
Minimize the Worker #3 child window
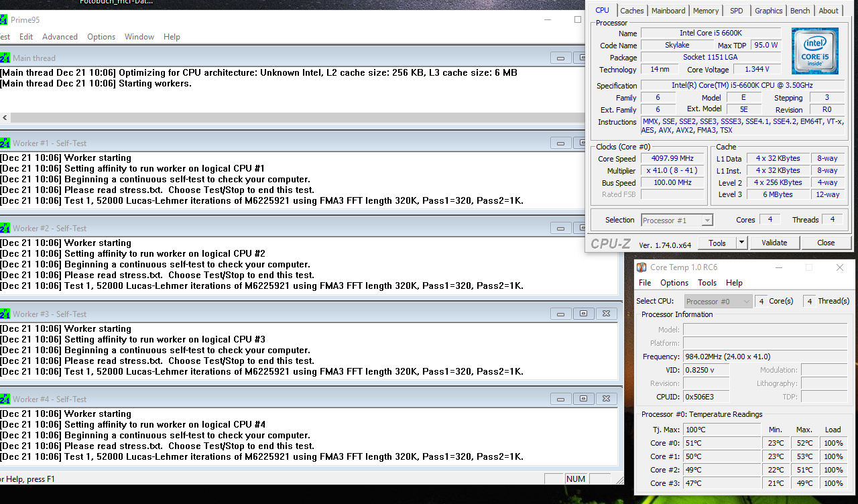click(x=561, y=314)
